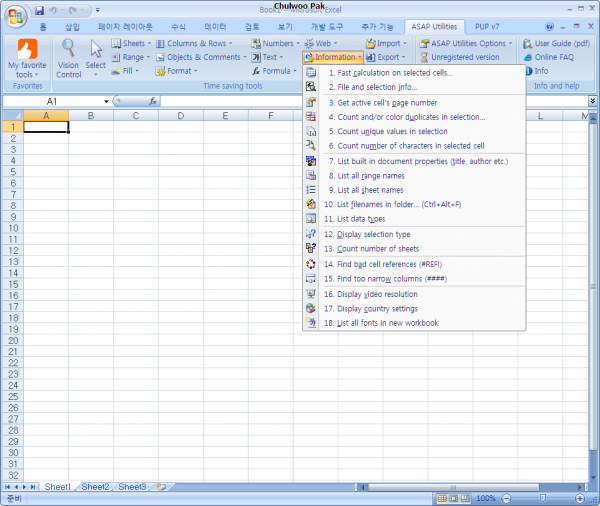Click icon beside Display video resolution

(311, 294)
